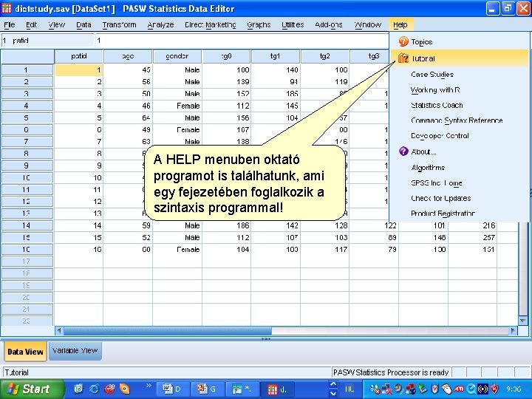Switch to the 'd.' PASW taskbar button
532x399 pixels.
click(x=276, y=389)
